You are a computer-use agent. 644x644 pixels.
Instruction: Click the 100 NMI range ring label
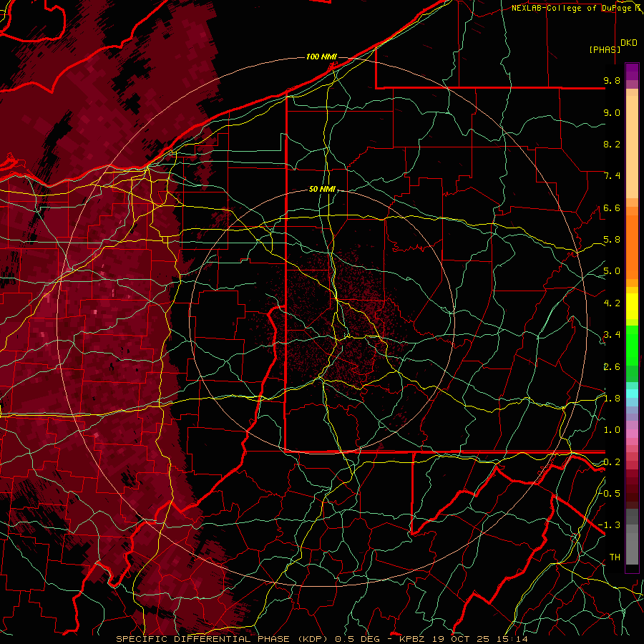click(x=321, y=57)
